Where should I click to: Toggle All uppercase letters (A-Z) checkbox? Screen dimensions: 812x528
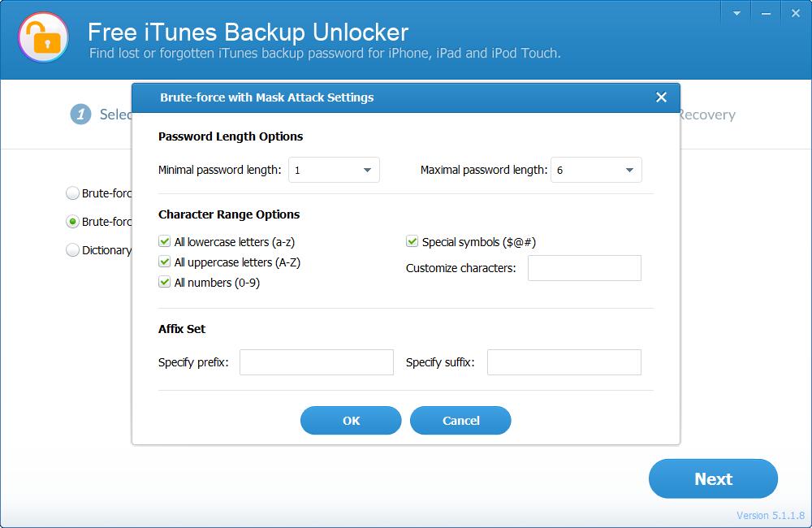pos(165,262)
